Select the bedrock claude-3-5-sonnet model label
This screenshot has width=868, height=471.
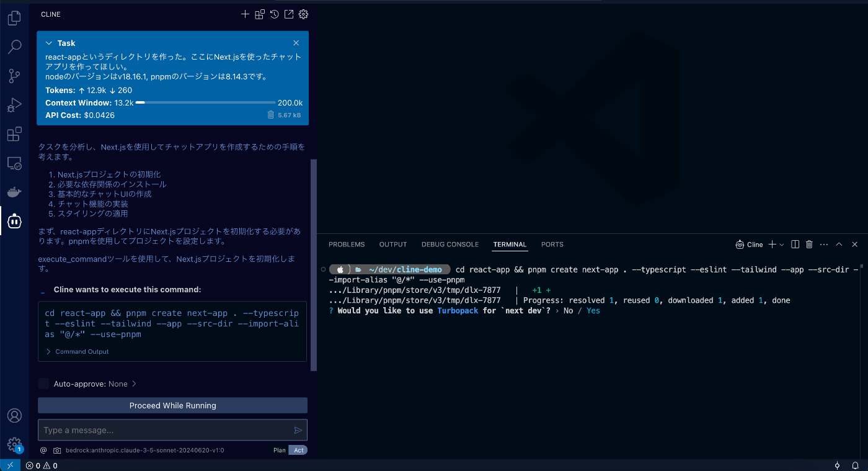145,451
